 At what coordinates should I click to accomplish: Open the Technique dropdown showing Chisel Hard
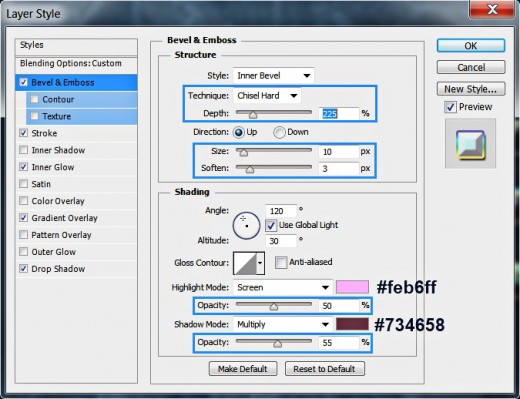click(x=267, y=96)
